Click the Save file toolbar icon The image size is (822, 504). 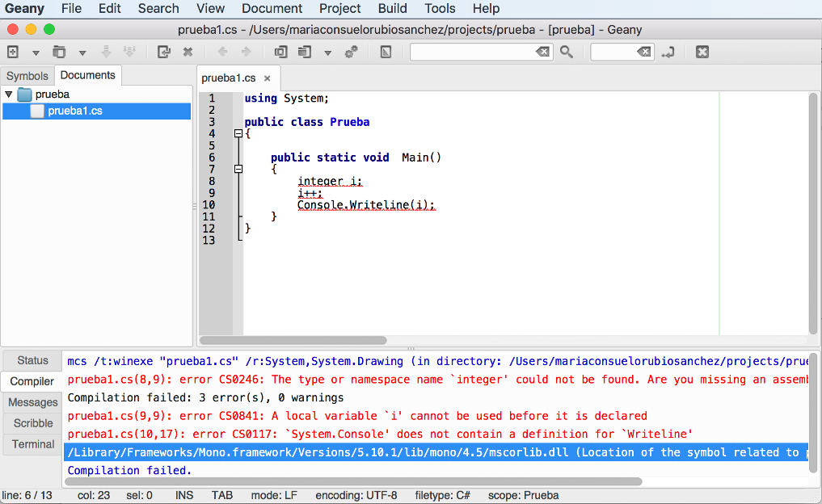[x=106, y=52]
